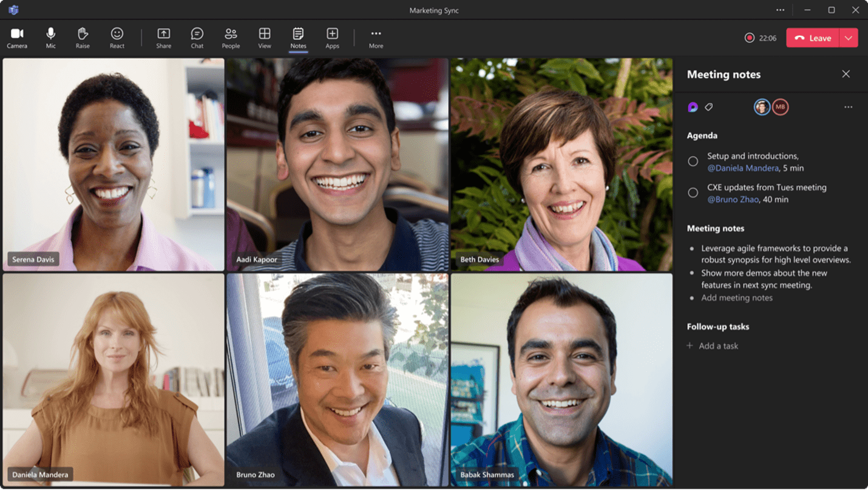868x491 pixels.
Task: Add a task under Follow-up tasks
Action: [718, 346]
